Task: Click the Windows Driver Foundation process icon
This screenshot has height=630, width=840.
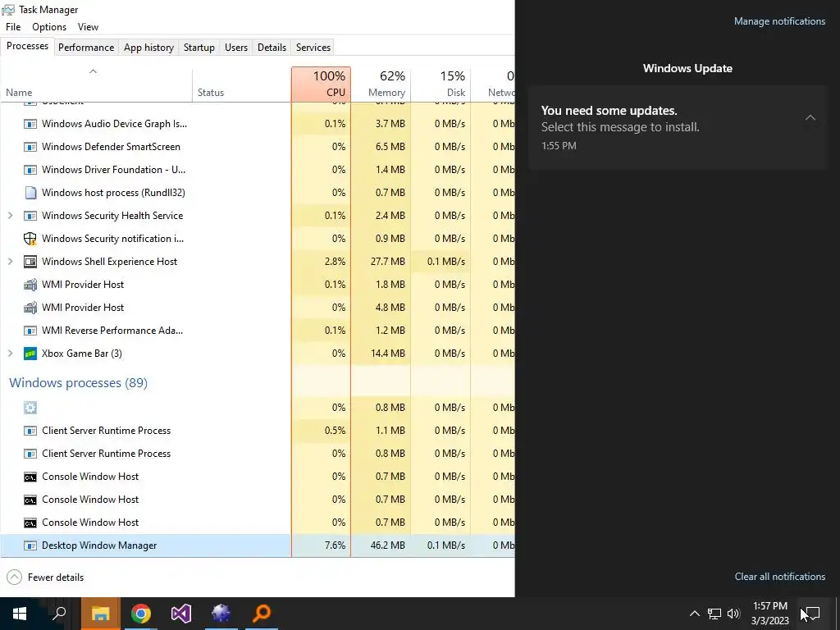Action: pyautogui.click(x=30, y=170)
